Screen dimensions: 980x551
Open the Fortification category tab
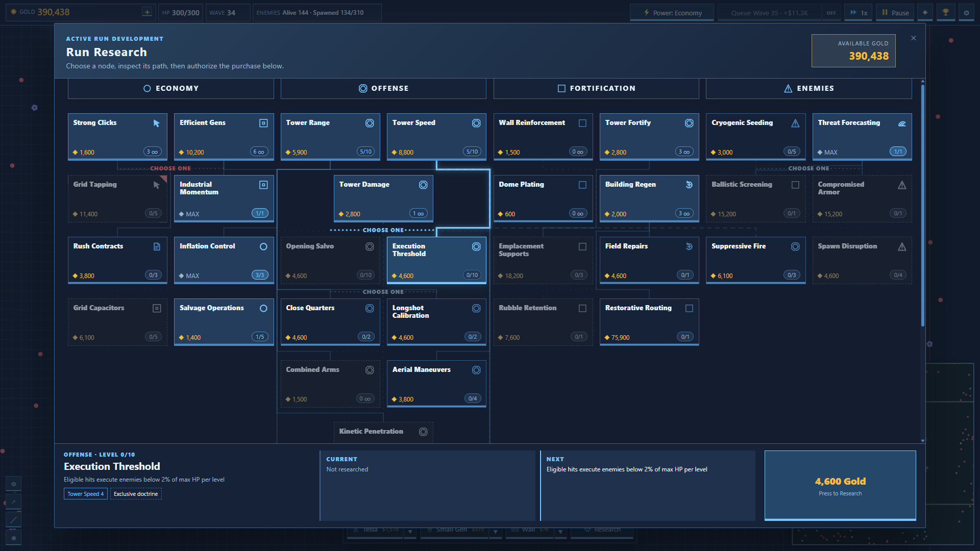(x=596, y=88)
